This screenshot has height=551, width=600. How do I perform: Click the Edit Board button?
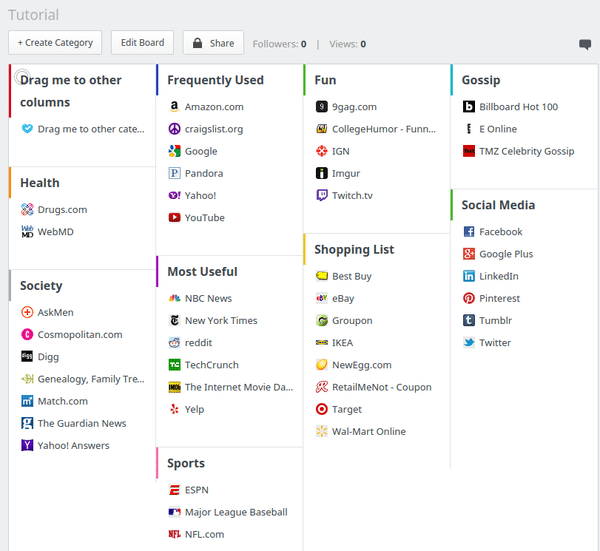(142, 42)
